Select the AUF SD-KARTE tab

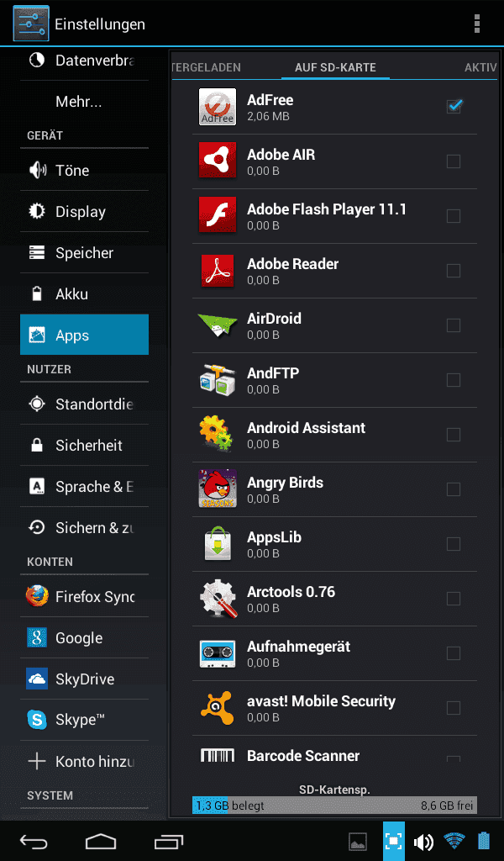pos(335,67)
